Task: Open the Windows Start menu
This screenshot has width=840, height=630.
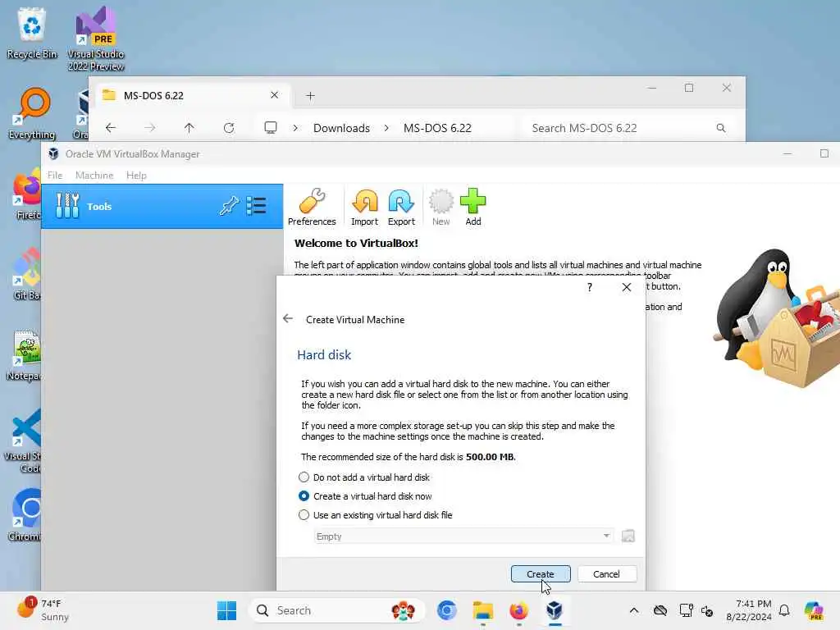Action: coord(226,610)
